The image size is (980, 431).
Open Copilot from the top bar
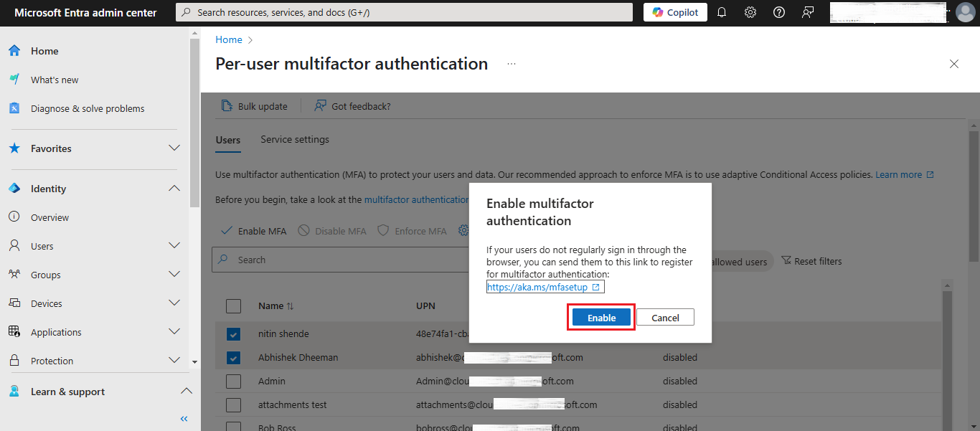coord(675,12)
